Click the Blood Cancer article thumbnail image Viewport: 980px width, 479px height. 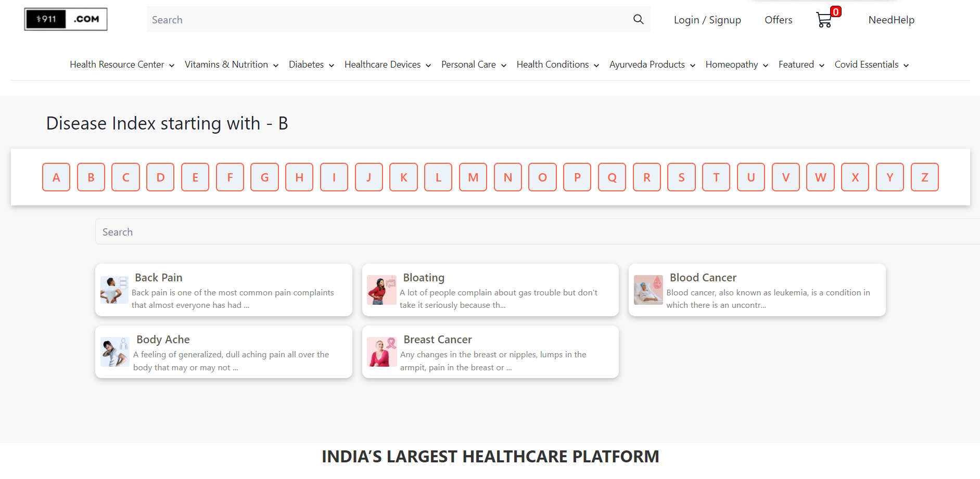pos(648,290)
